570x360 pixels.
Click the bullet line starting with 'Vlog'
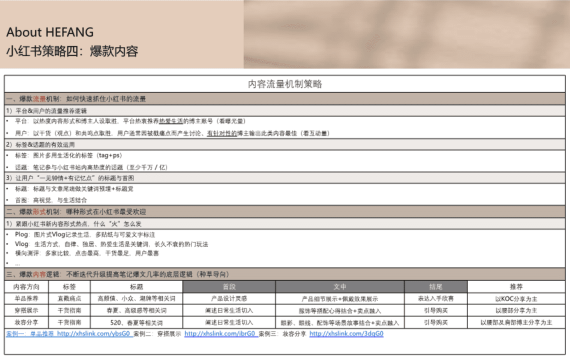[x=111, y=244]
